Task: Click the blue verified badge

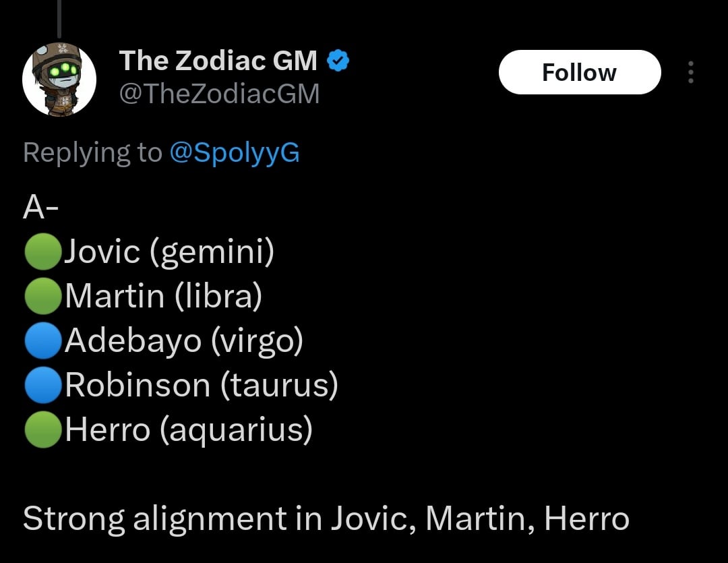Action: point(338,61)
